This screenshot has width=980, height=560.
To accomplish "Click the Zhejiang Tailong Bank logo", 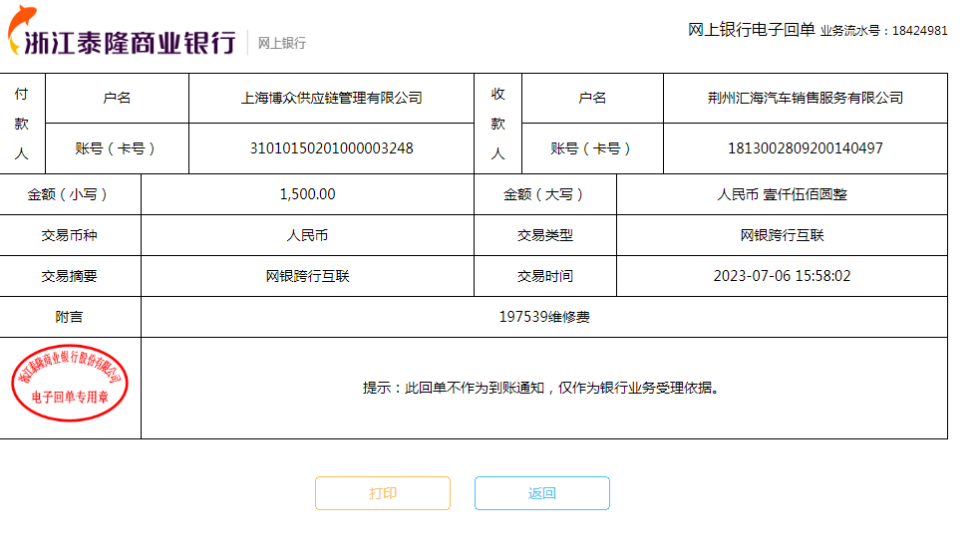I will tap(122, 40).
